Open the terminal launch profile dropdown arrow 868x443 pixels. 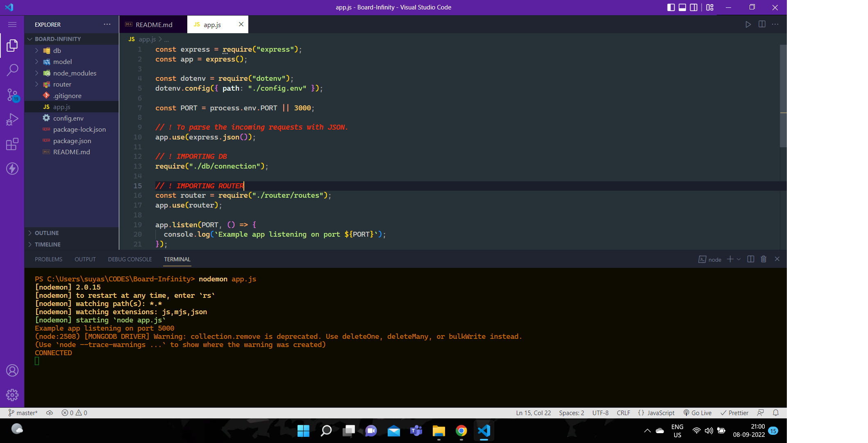[739, 259]
